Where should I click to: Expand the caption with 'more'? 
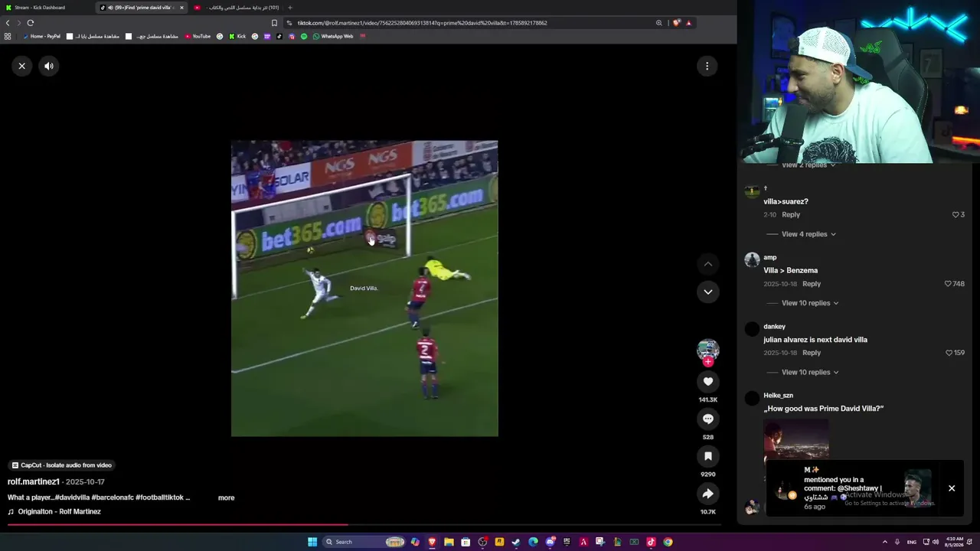(x=226, y=497)
